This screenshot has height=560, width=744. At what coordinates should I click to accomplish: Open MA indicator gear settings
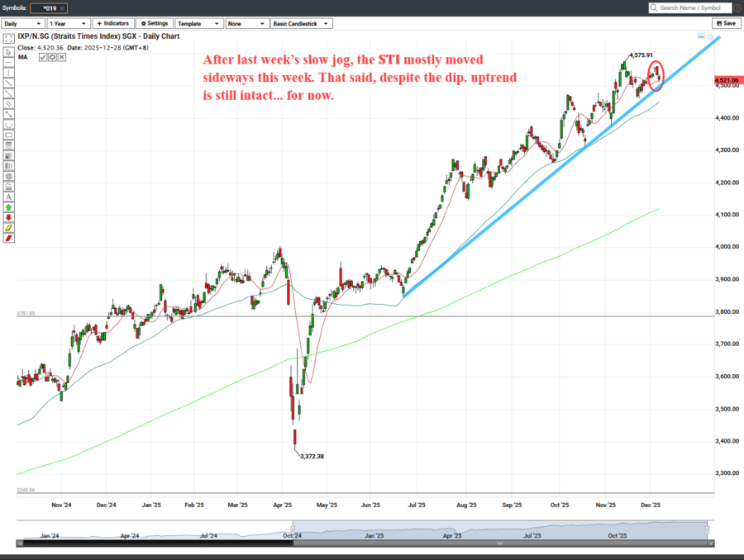pos(53,57)
